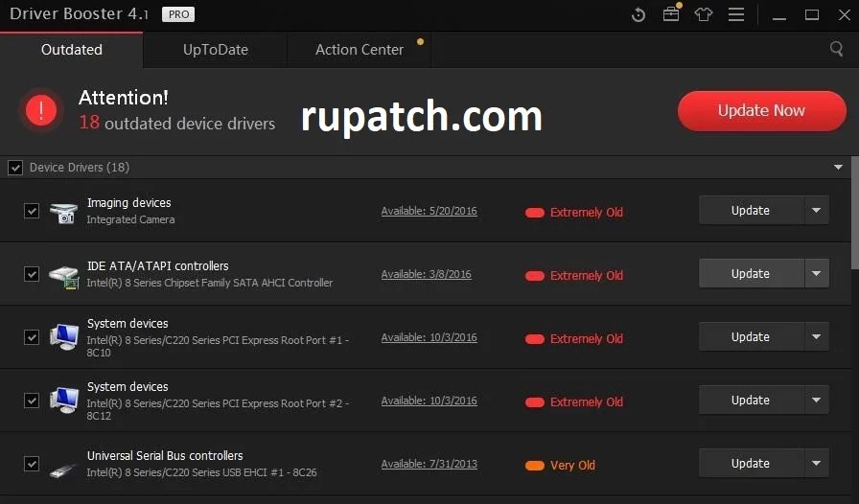Select 'Intel(R) 8 Series/C220 Series USB EHCI #1 - 8C26' text

pyautogui.click(x=201, y=472)
